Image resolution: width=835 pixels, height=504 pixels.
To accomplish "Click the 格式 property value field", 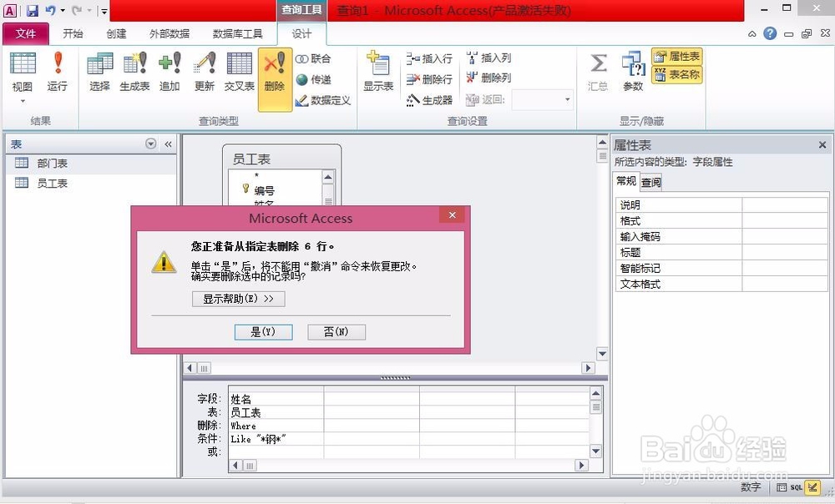I will pos(785,221).
